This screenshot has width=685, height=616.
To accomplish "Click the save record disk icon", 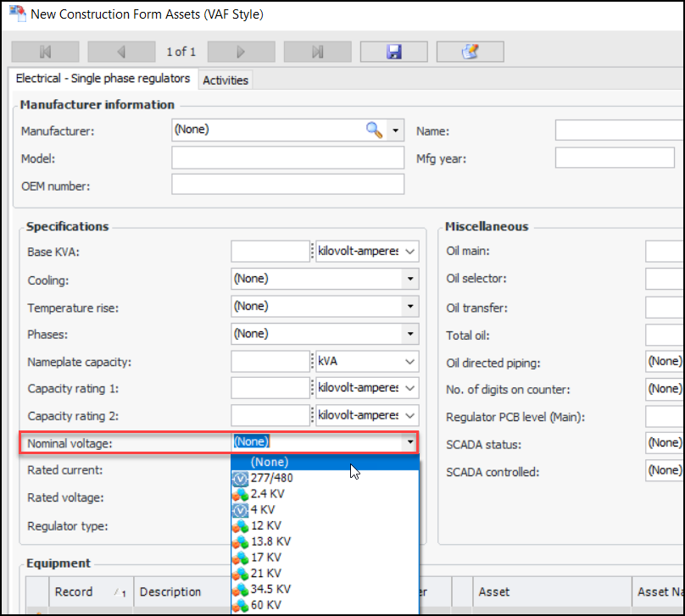I will point(393,52).
